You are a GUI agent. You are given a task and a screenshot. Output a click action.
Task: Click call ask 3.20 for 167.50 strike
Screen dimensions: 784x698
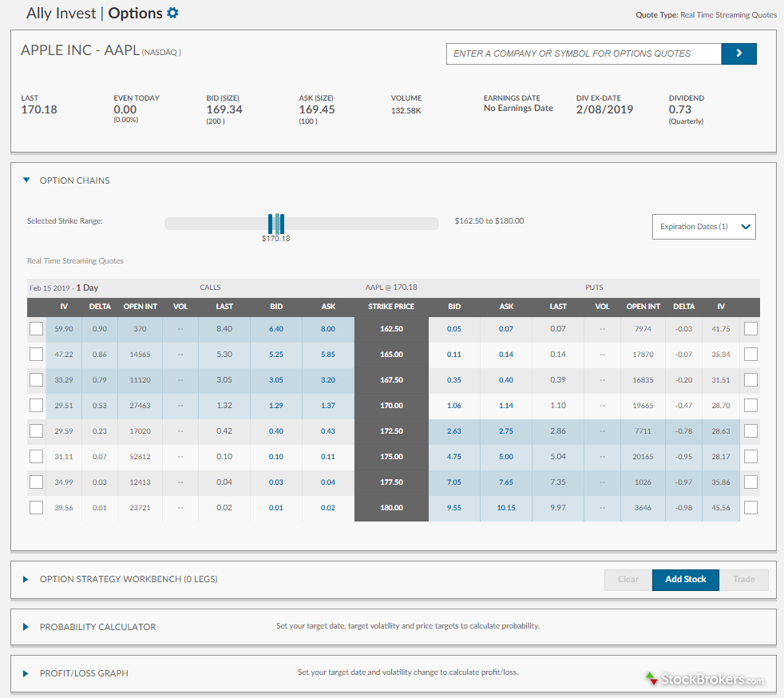328,379
